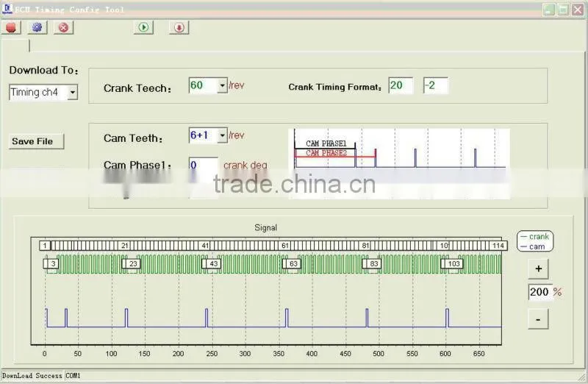Click the crank tooth marker labeled 43
Viewport: 588px width, 384px height.
212,263
